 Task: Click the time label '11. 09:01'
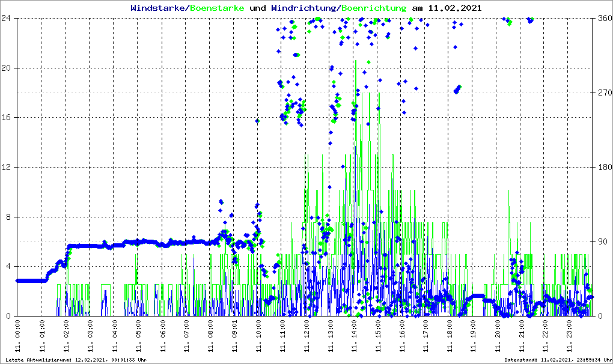tap(234, 336)
